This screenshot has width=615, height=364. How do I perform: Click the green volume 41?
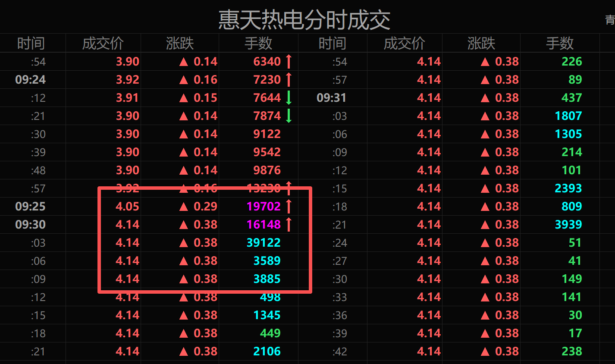point(575,261)
